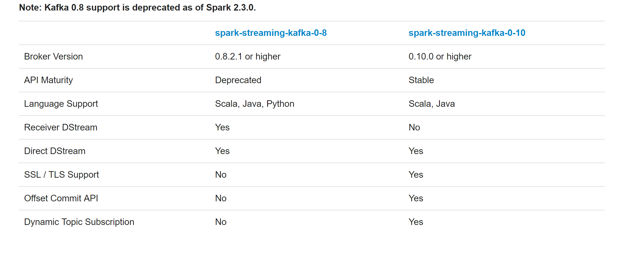
Task: Click the 'No' value for Dynamic Topic Subscription
Action: 221,222
